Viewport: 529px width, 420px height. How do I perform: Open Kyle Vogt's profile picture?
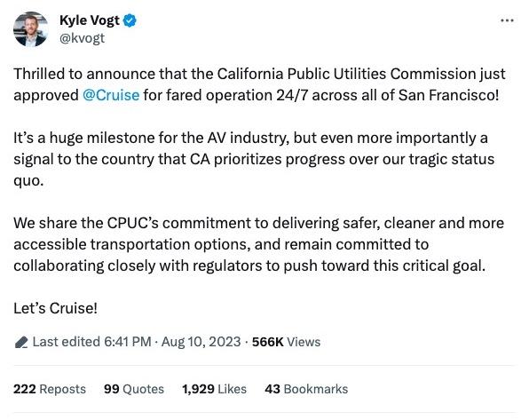pos(30,29)
